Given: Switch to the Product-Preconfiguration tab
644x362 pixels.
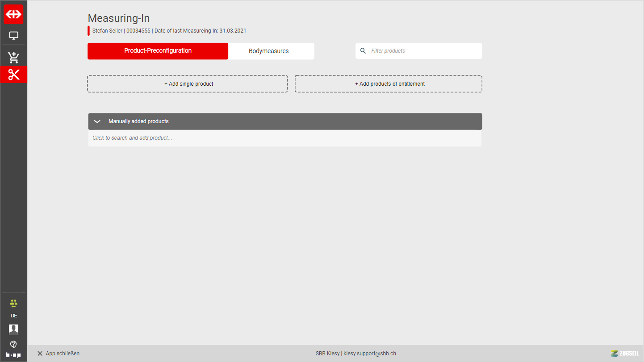Looking at the screenshot, I should point(158,51).
